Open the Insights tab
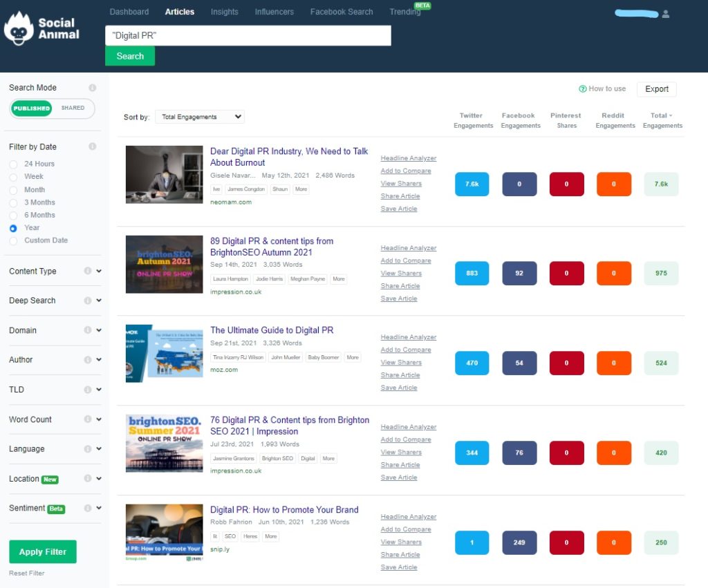The height and width of the screenshot is (588, 708). [x=225, y=12]
